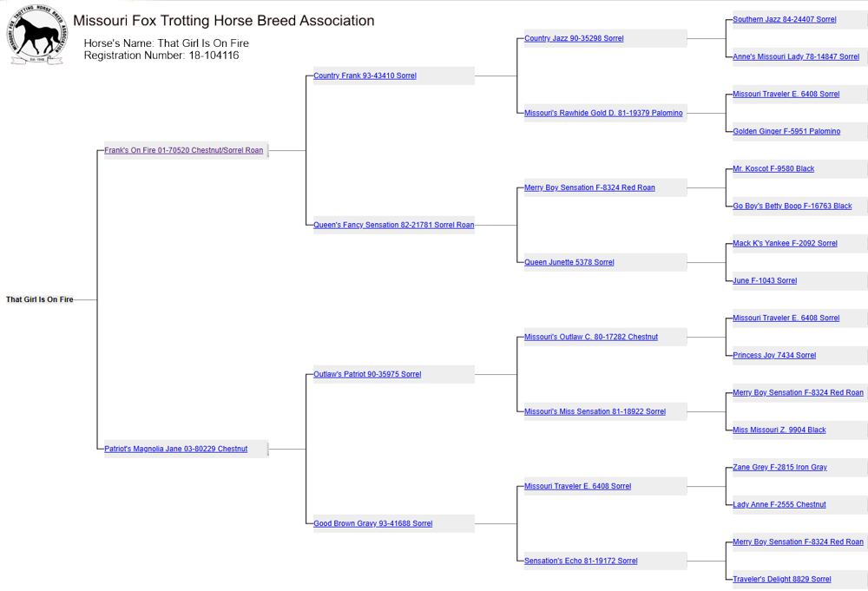The width and height of the screenshot is (868, 591).
Task: Open the Frank's On Fire pedigree link
Action: 183,150
